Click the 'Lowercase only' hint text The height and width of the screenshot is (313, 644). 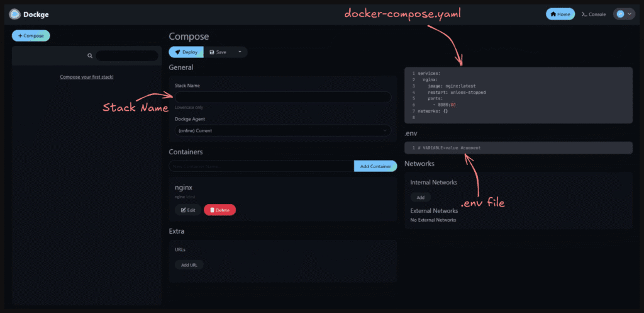189,107
